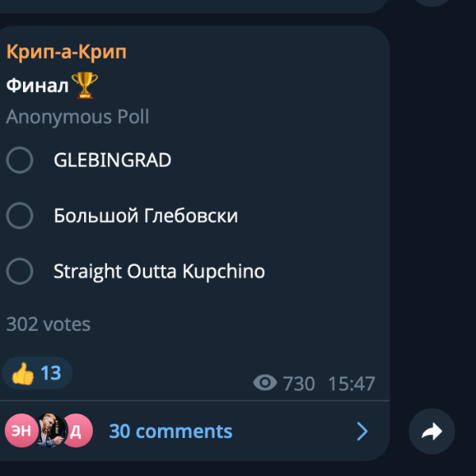
Task: Click the 730 view count number
Action: [x=299, y=384]
